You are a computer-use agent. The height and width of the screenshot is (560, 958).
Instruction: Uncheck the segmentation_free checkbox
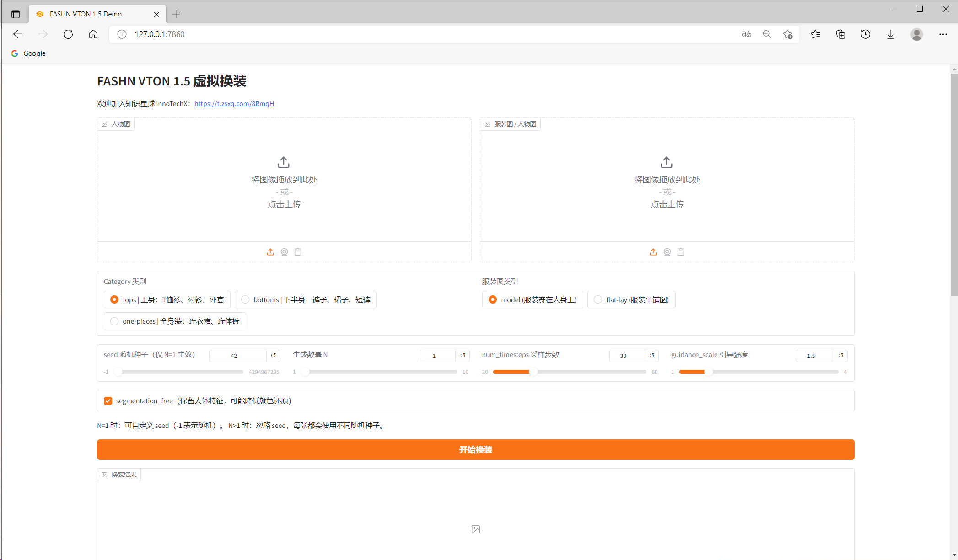click(x=108, y=401)
